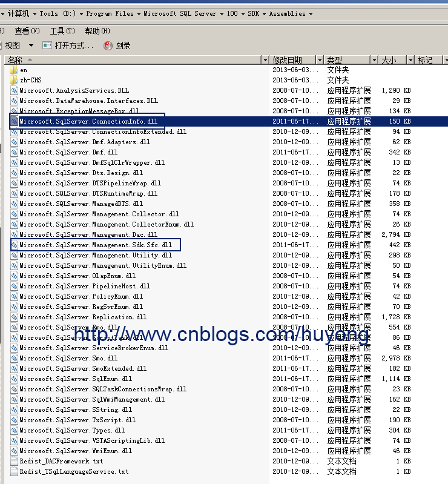Screen dimensions: 448x484
Task: Click the Microsoft.SqlServer.DTSPipelineWrap.dll file icon
Action: [x=14, y=183]
